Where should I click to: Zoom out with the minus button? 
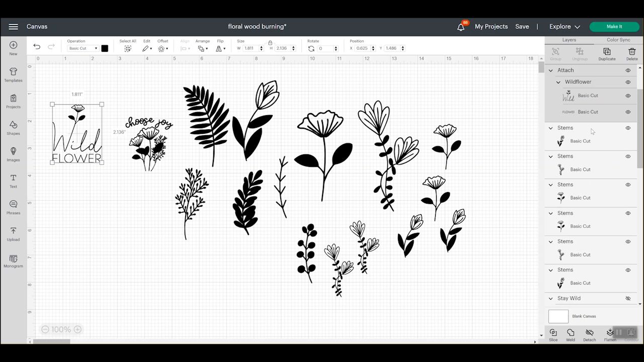click(45, 329)
